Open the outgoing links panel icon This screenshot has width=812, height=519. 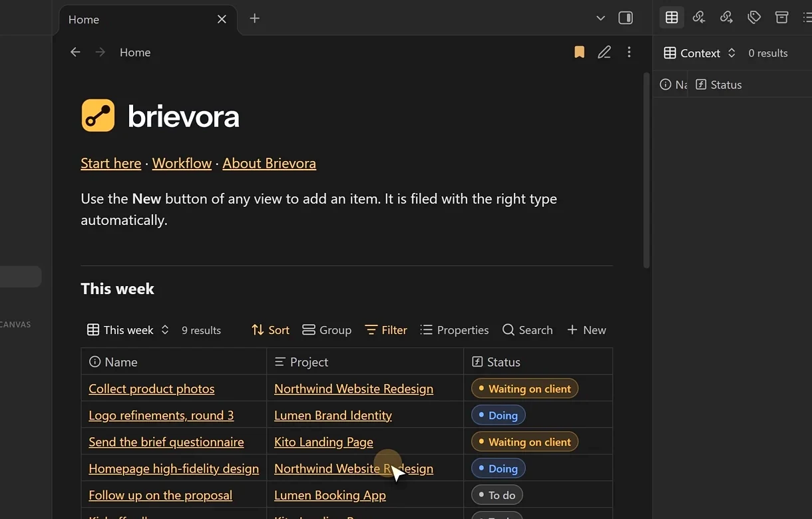(726, 18)
